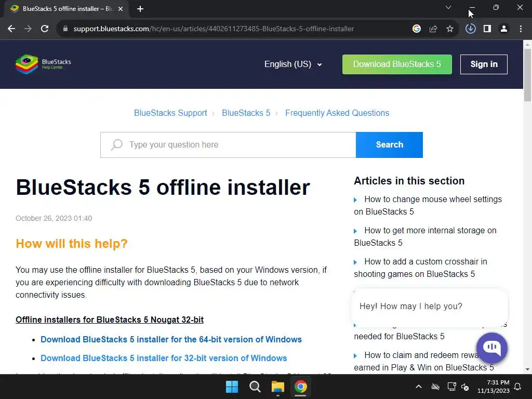This screenshot has height=399, width=532.
Task: Open the Chrome downloads icon
Action: click(x=471, y=29)
